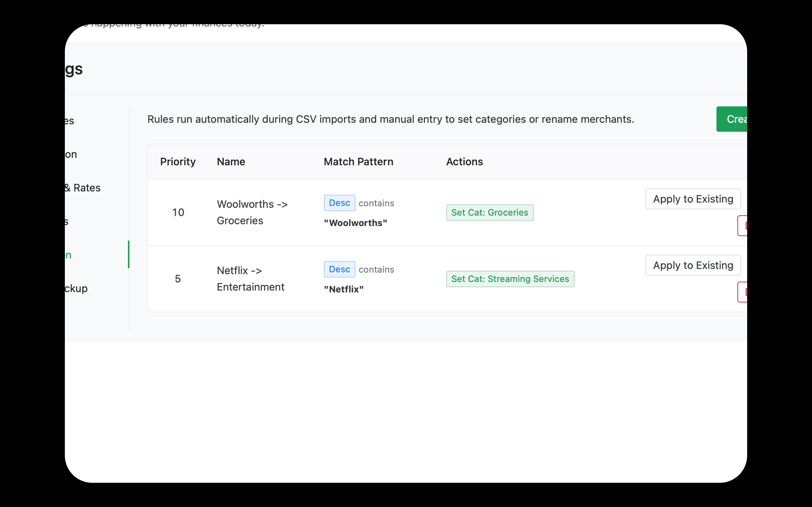Select the Desc field badge on the Woolworths rule

[x=339, y=203]
